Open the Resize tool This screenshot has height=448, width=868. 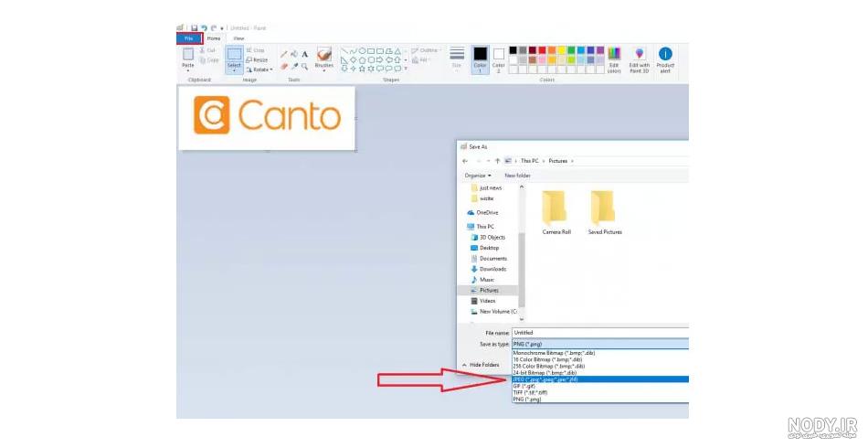click(x=257, y=59)
